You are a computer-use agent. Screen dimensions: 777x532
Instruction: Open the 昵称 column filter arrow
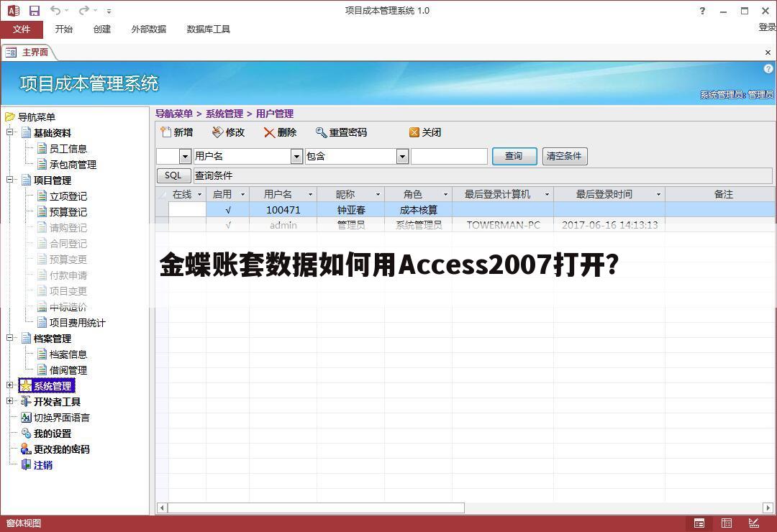[378, 195]
